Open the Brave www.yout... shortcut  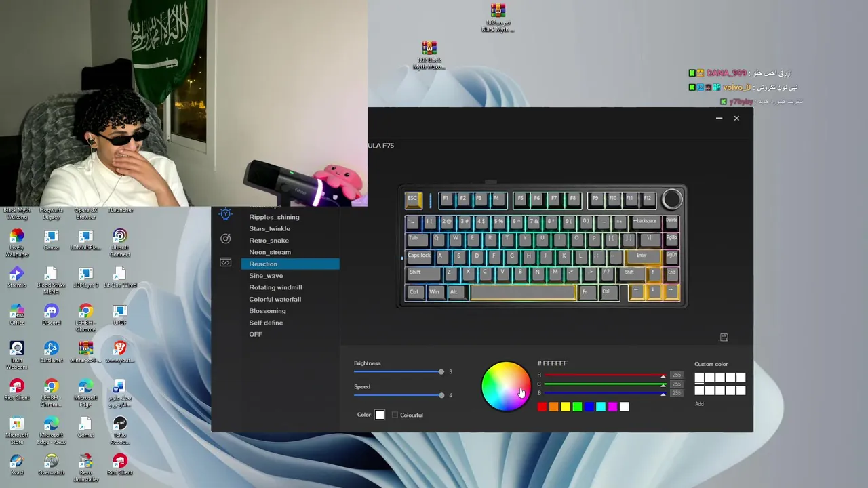pyautogui.click(x=119, y=352)
